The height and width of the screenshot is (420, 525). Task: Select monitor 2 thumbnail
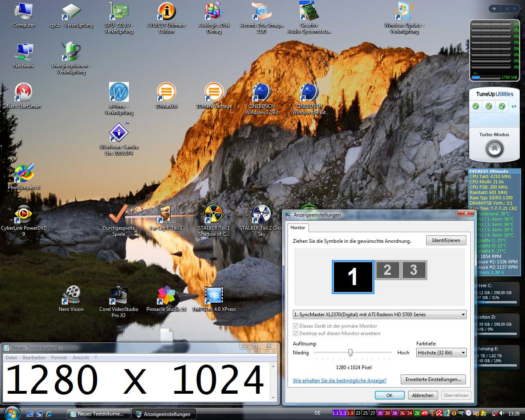point(387,270)
